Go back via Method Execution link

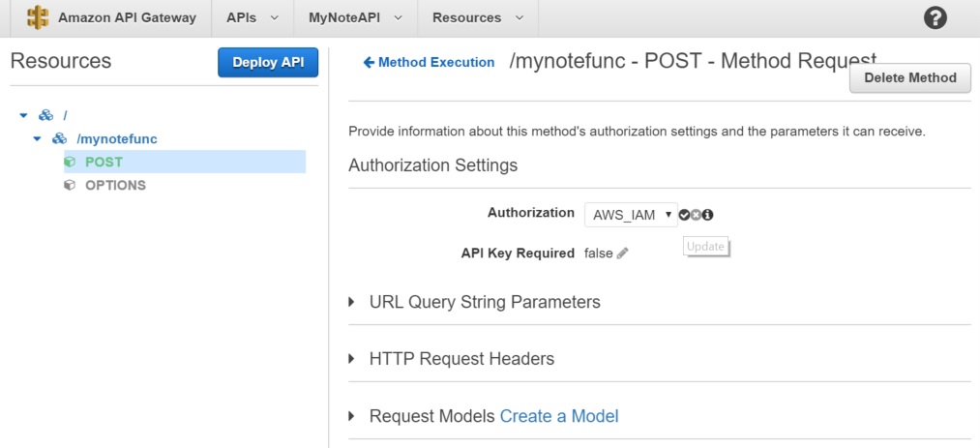click(436, 63)
